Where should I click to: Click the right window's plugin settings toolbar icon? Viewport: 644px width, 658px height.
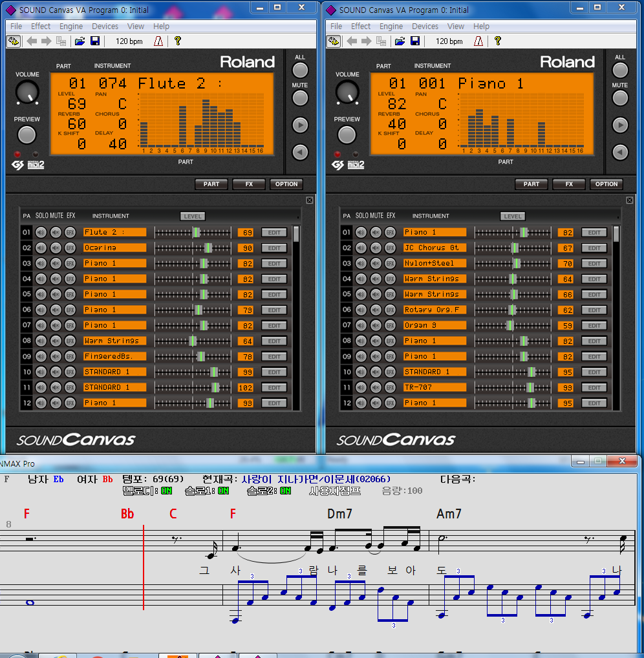point(334,41)
